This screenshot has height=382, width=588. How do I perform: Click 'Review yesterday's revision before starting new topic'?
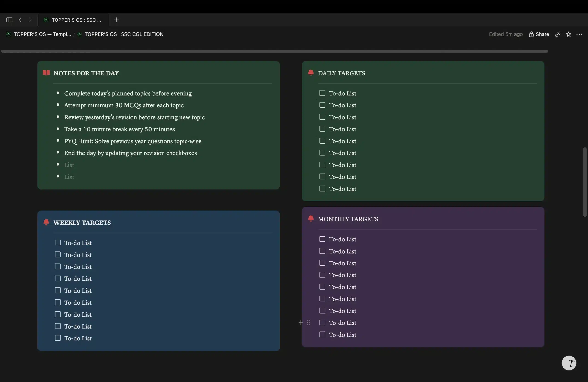click(134, 117)
